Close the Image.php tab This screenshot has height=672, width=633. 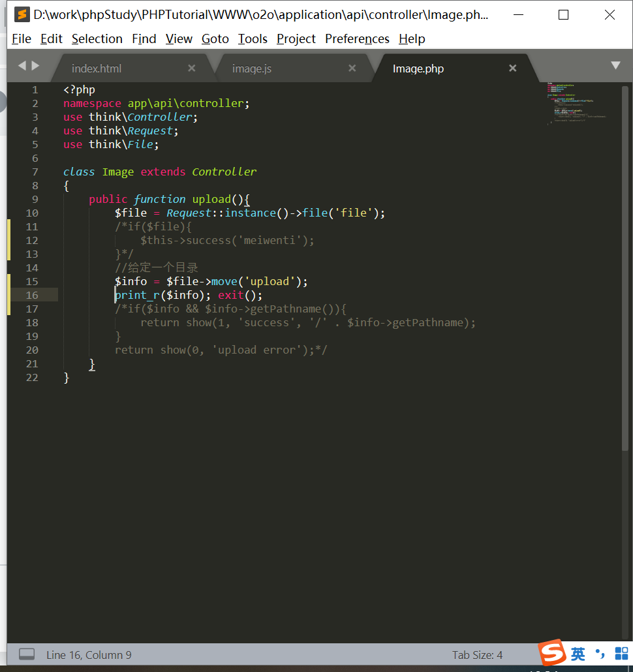[512, 68]
